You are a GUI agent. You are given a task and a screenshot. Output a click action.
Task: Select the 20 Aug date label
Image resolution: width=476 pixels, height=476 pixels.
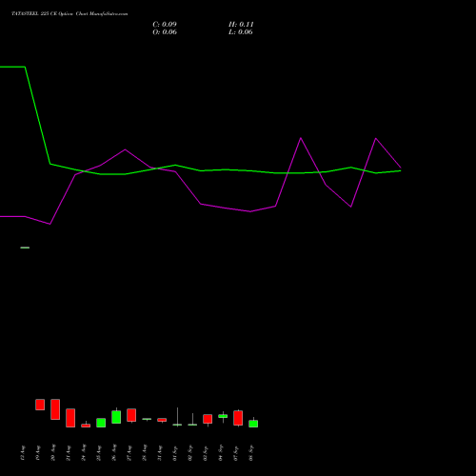point(53,452)
